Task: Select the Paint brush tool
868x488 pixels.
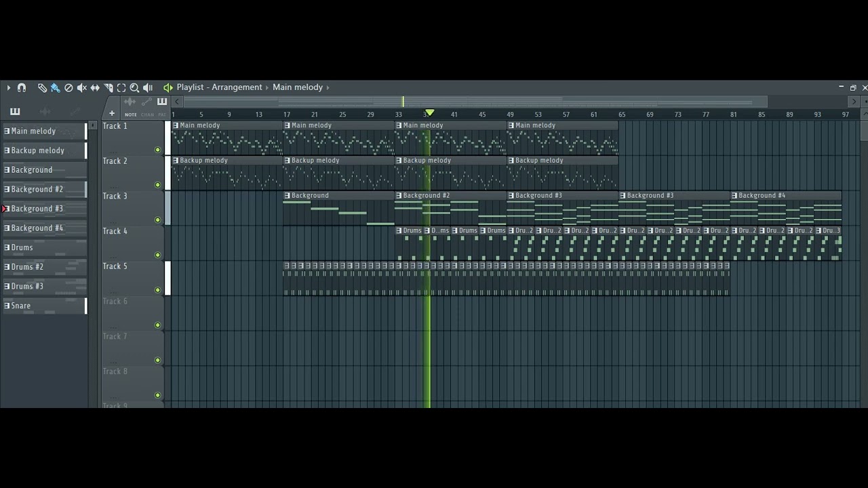Action: [x=56, y=87]
